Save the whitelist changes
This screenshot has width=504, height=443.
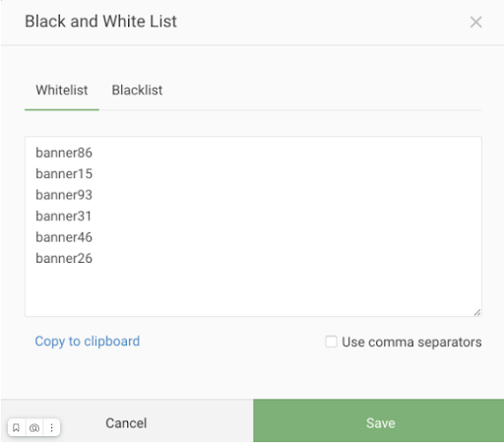click(379, 420)
